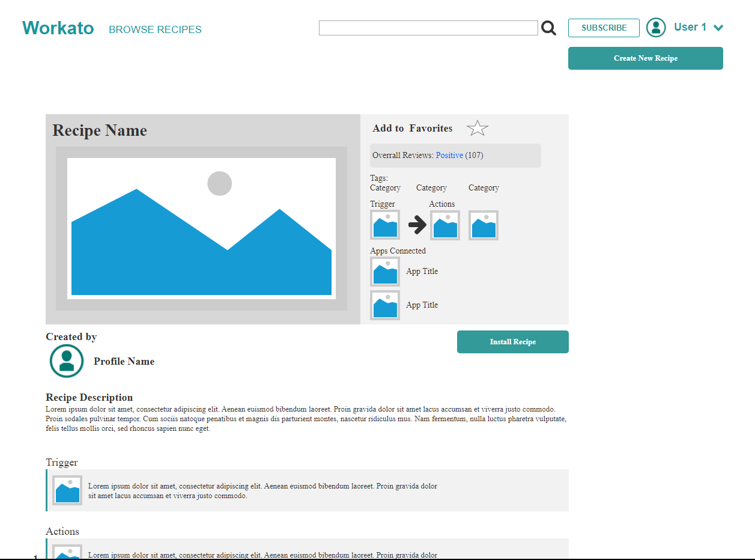Open the Profile Name link

tap(124, 361)
